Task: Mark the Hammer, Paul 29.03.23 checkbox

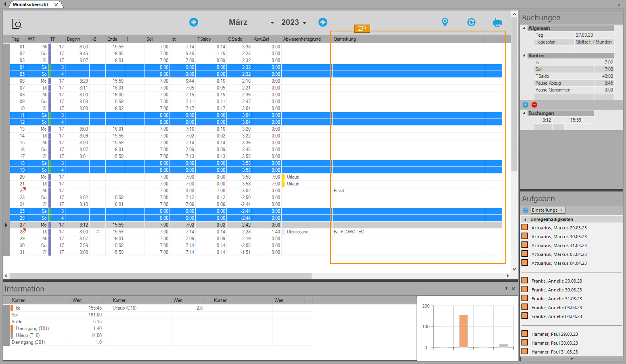Action: 525,334
